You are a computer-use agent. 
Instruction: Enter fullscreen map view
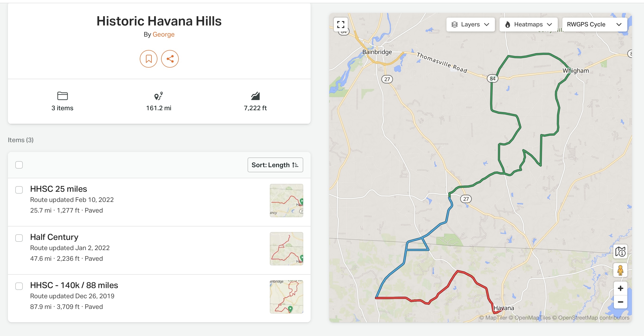click(341, 25)
